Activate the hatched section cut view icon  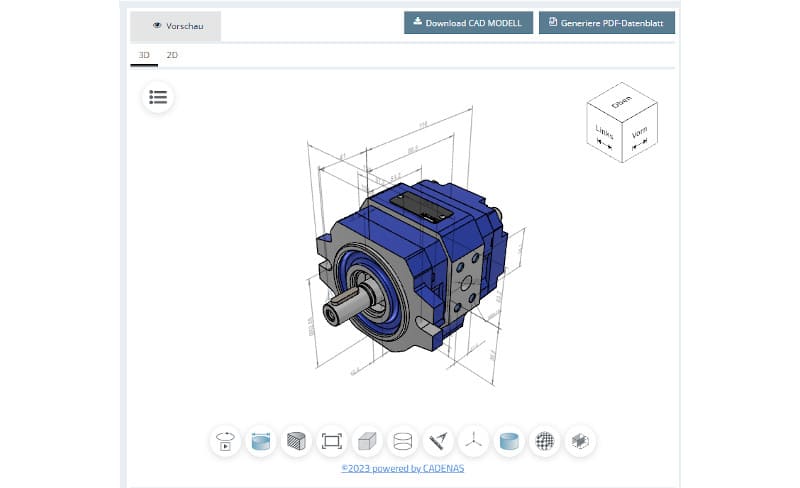click(296, 440)
